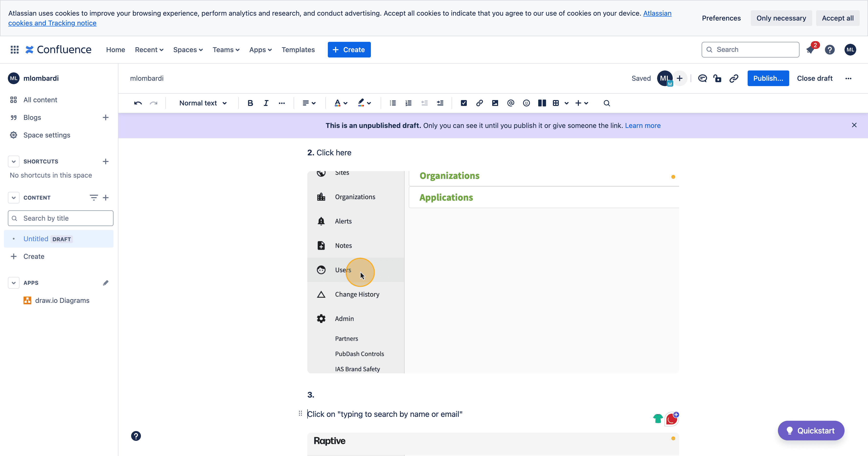Insert a columns layout
Screen dimensions: 868x456
click(542, 103)
